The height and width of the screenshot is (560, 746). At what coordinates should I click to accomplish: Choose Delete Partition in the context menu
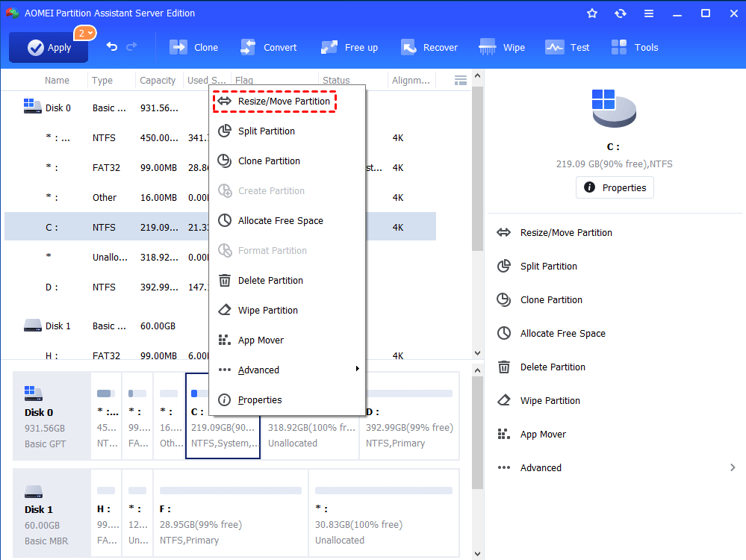[x=287, y=280]
